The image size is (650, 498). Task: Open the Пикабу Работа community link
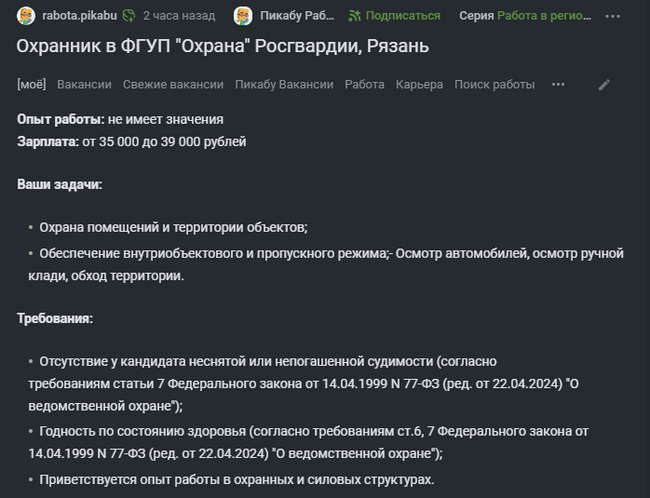pyautogui.click(x=297, y=16)
